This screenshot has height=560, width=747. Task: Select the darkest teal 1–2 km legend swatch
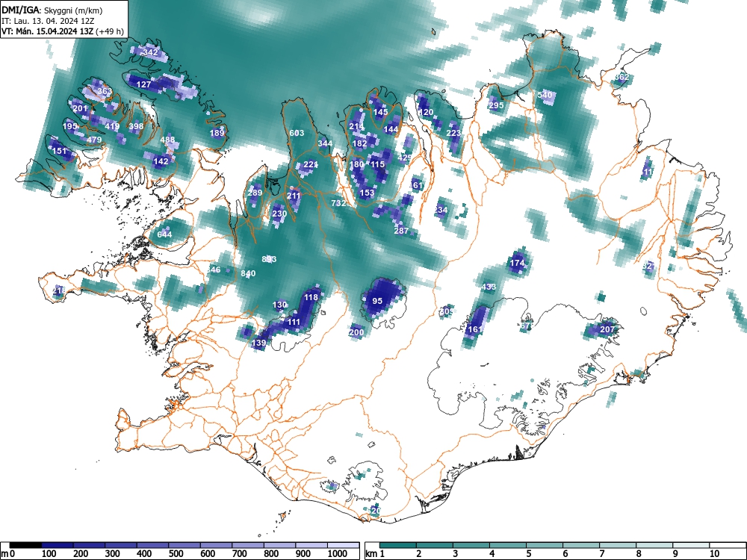click(398, 545)
